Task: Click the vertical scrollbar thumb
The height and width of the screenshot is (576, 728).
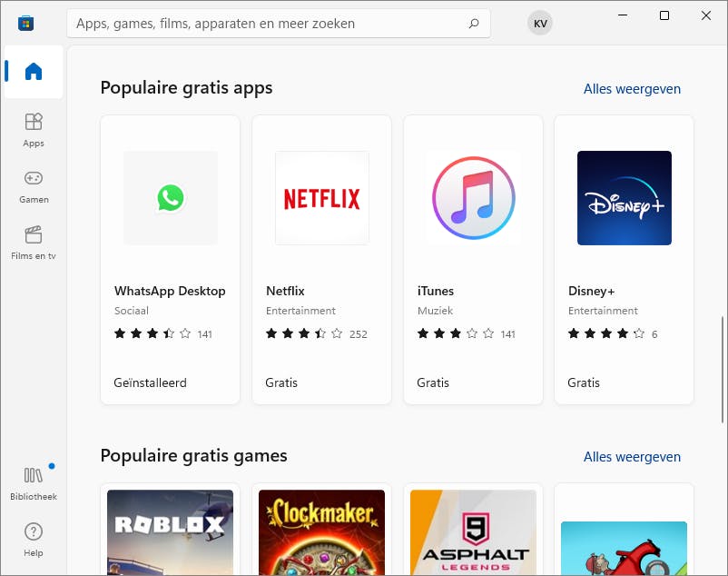Action: pos(722,369)
